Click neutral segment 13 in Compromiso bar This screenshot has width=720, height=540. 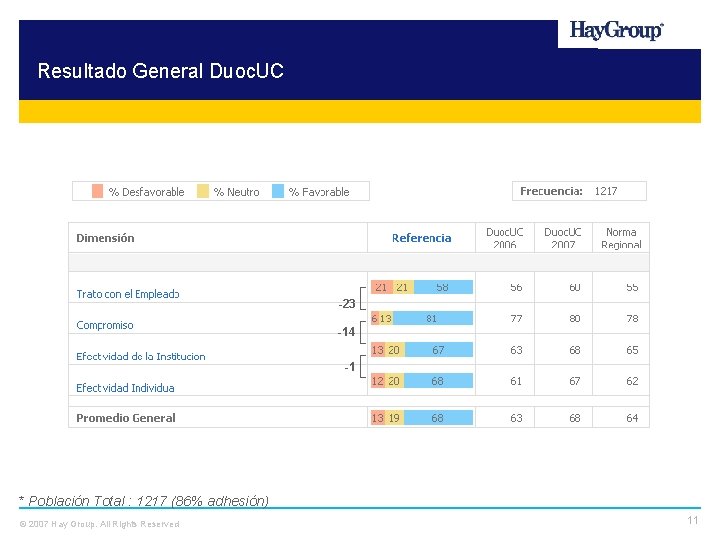386,318
